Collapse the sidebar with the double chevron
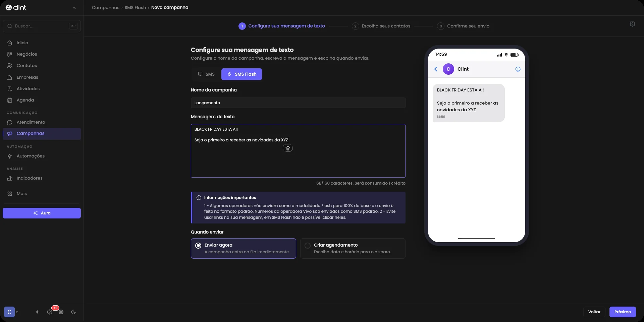This screenshot has height=322, width=644. click(74, 8)
